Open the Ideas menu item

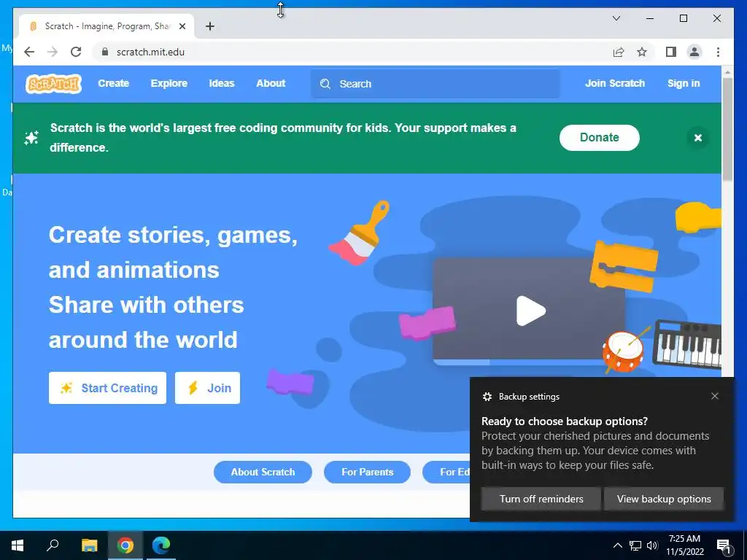point(222,83)
